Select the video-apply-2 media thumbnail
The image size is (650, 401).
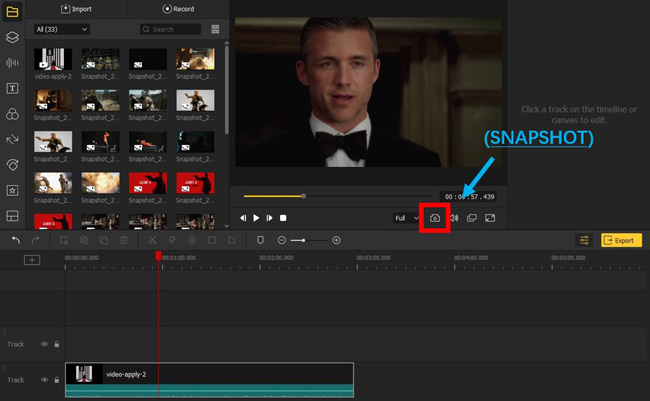click(x=53, y=59)
